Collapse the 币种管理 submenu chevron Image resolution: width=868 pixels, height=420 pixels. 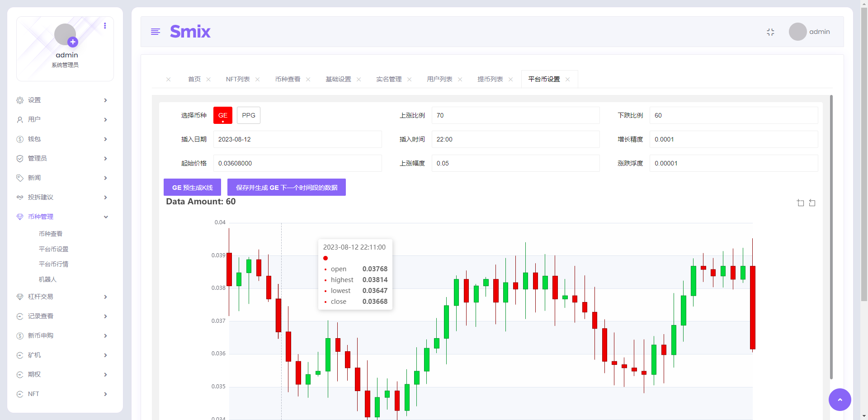106,217
